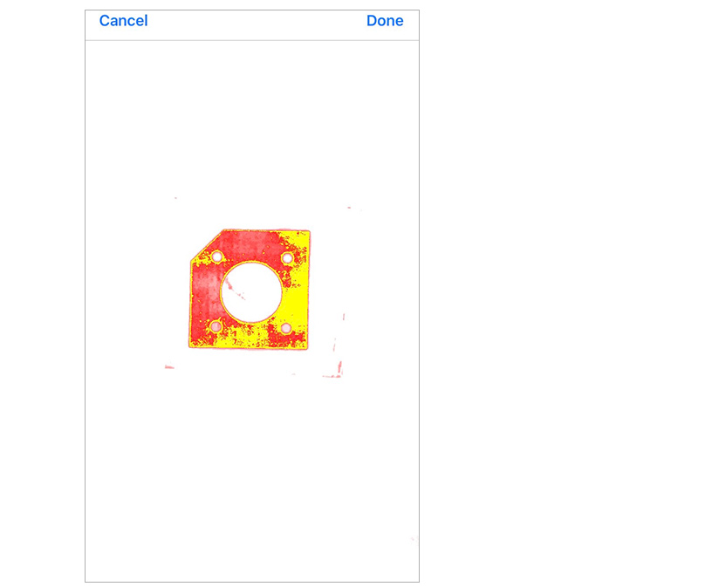Screen dimensions: 712x588
Task: Select the upper-right small bolt hole
Action: click(287, 258)
